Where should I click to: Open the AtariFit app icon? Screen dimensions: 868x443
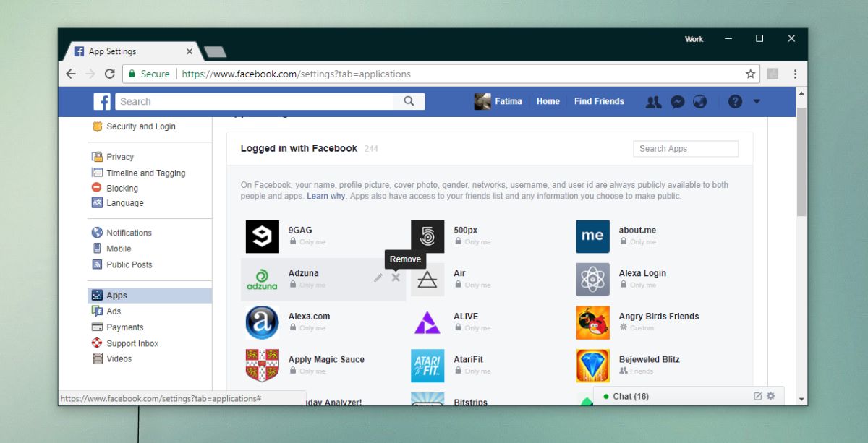pyautogui.click(x=427, y=366)
